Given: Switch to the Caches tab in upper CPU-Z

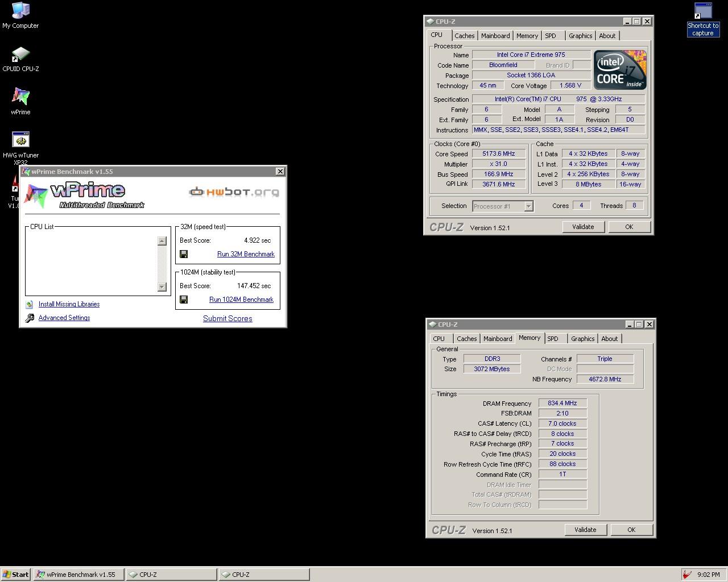Looking at the screenshot, I should (464, 36).
